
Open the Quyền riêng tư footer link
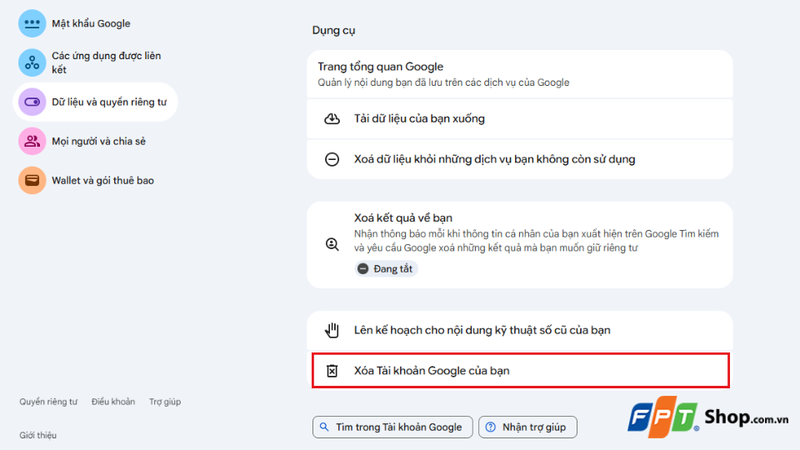(48, 402)
